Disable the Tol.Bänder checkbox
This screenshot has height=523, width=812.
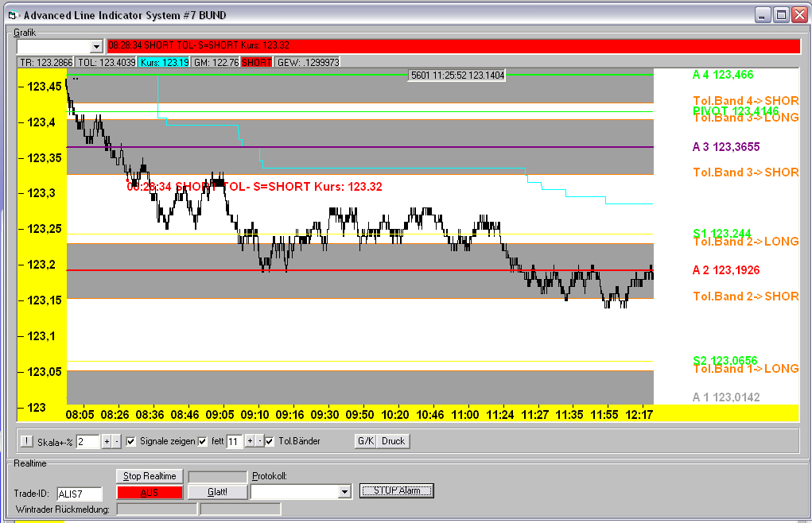click(x=270, y=441)
